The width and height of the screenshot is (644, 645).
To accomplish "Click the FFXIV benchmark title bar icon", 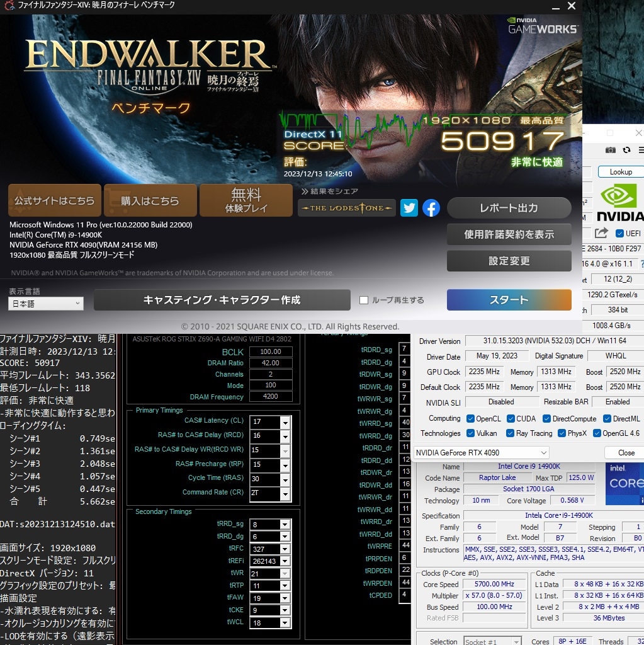I will [x=8, y=5].
